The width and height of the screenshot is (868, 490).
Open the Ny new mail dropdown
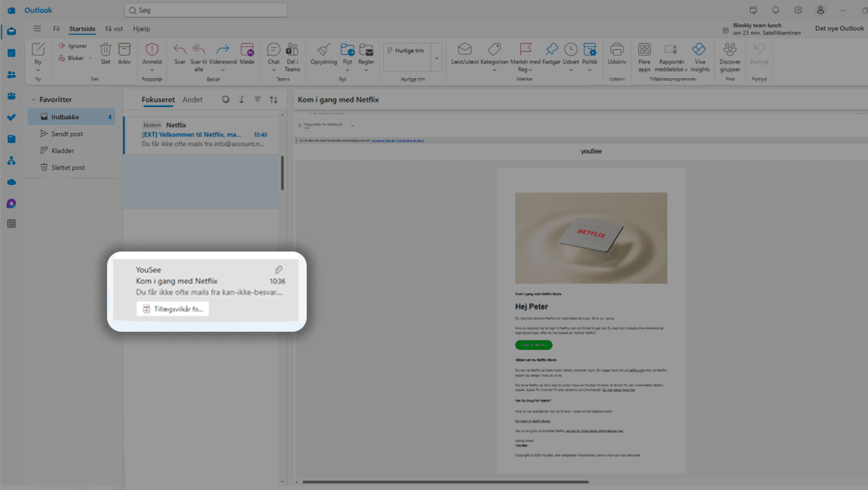coord(38,70)
